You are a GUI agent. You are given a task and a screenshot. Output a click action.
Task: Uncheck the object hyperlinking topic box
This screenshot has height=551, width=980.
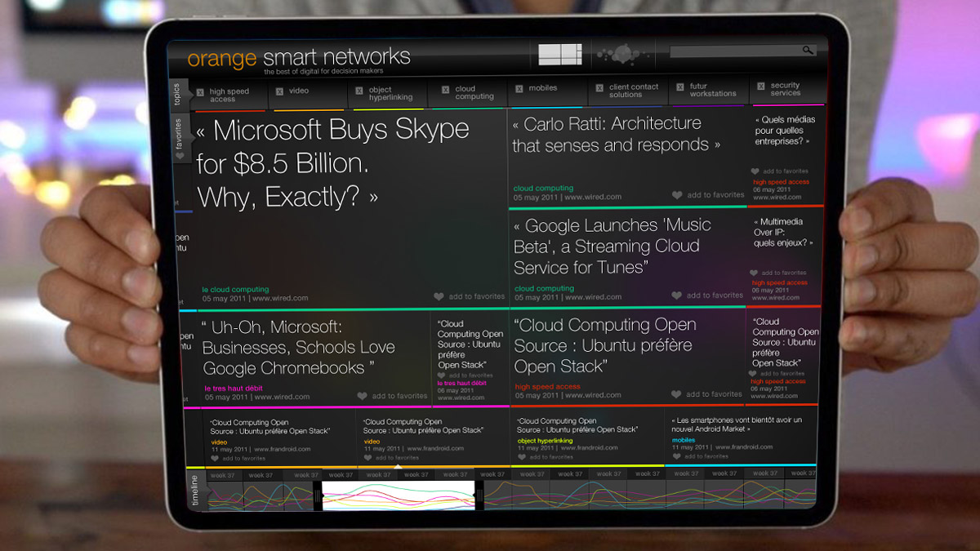coord(359,91)
